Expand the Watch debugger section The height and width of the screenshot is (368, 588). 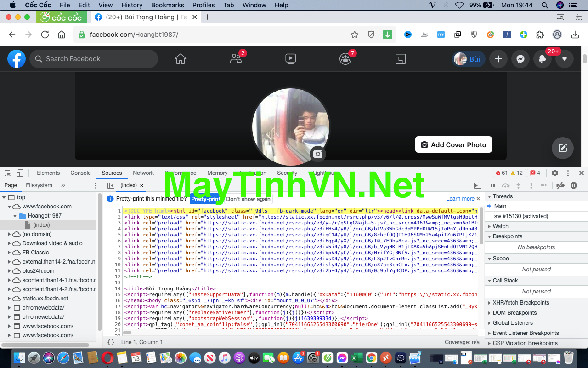500,226
